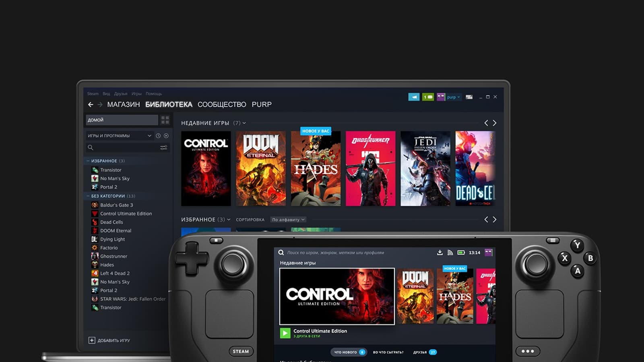Open the Control cover on the laptop
Screen dimensions: 644x362
point(206,169)
